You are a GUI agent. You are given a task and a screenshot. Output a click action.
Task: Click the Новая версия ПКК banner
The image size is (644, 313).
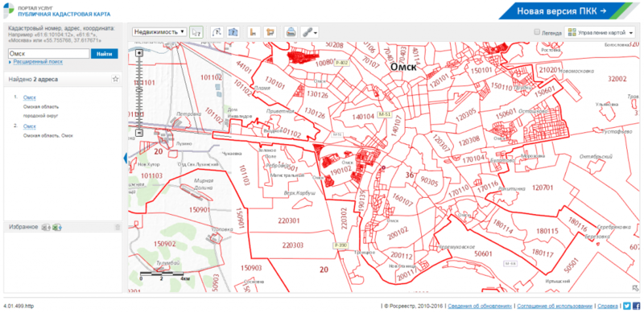568,10
